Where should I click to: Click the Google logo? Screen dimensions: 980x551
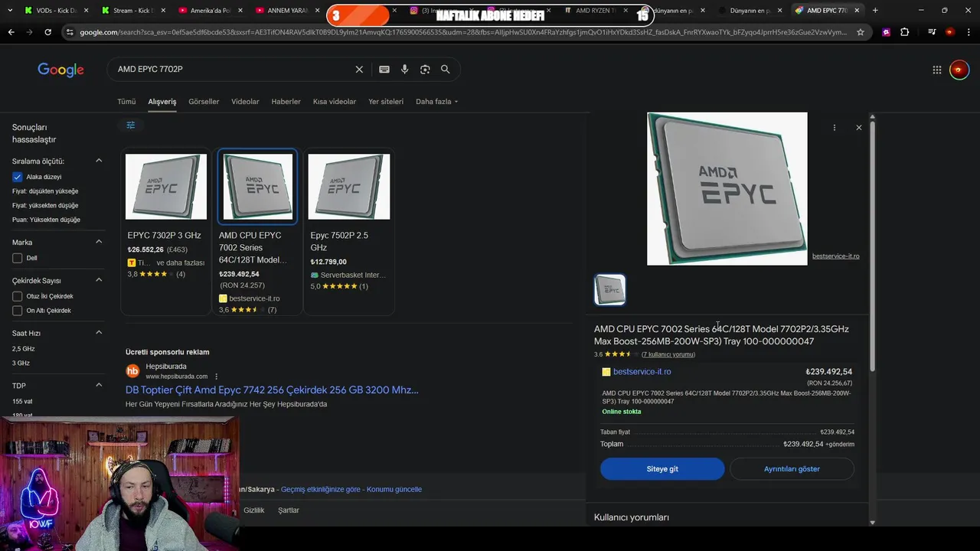[60, 70]
